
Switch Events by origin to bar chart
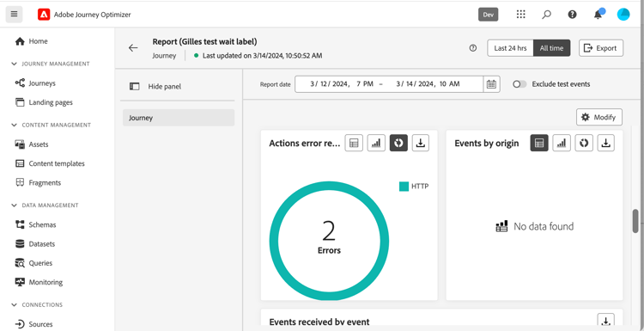[562, 143]
